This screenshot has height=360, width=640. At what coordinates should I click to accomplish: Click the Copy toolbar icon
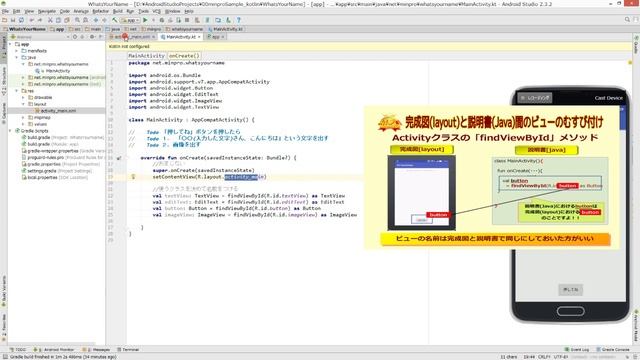58,20
